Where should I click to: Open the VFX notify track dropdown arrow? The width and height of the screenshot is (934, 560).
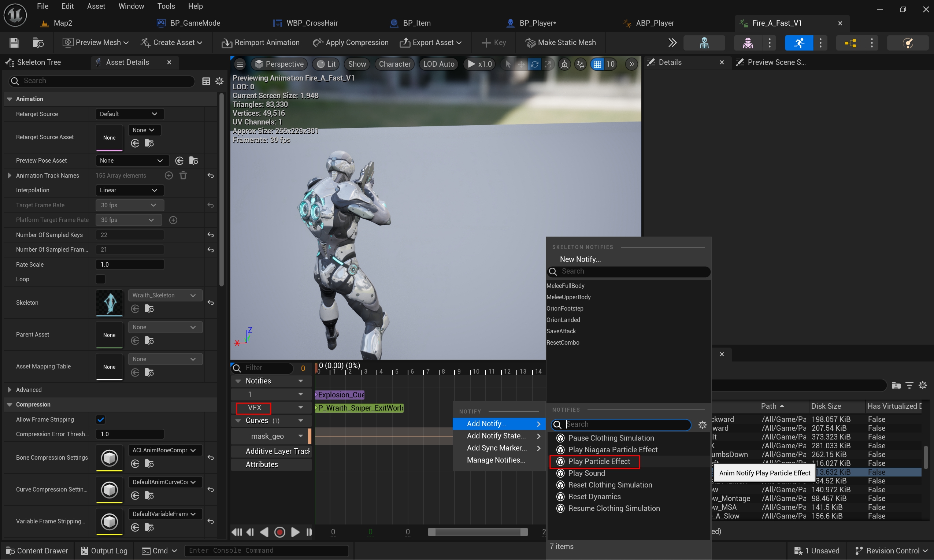(x=301, y=408)
